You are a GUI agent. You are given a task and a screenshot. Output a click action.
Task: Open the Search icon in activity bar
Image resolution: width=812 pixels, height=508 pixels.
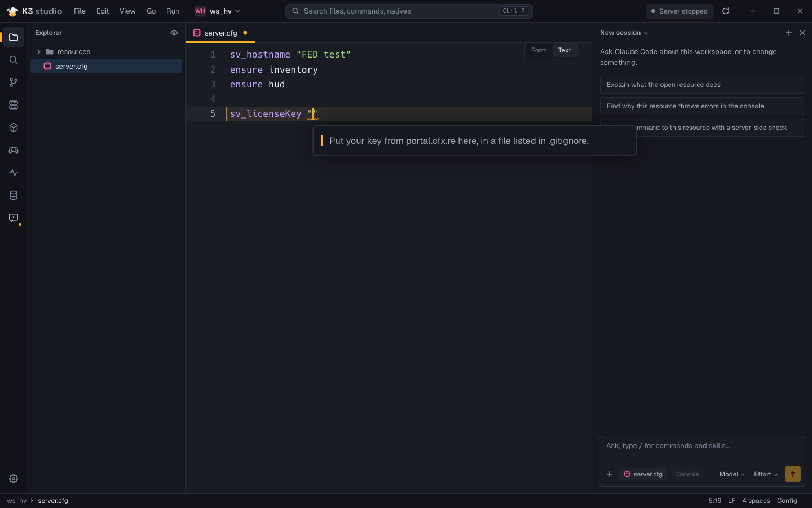[14, 60]
